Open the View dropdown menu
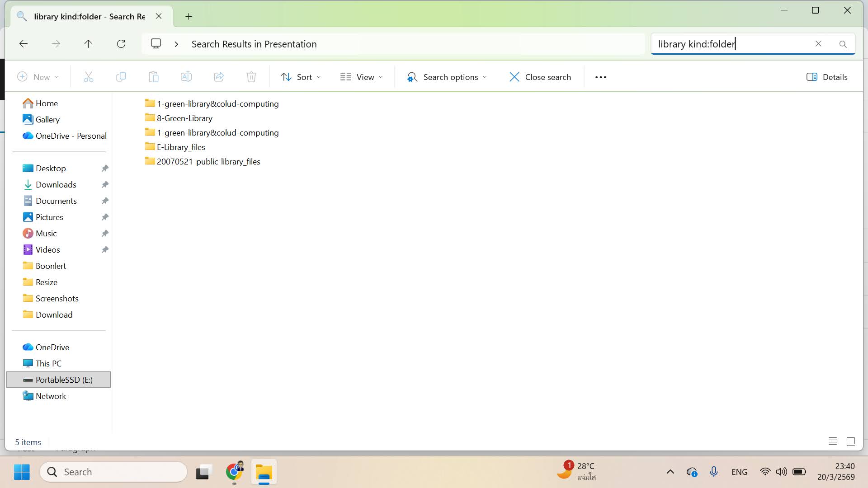Viewport: 868px width, 488px height. tap(362, 77)
